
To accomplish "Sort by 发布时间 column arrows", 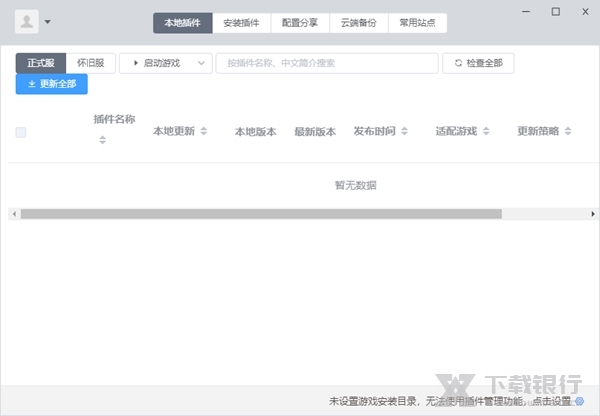I will [404, 131].
